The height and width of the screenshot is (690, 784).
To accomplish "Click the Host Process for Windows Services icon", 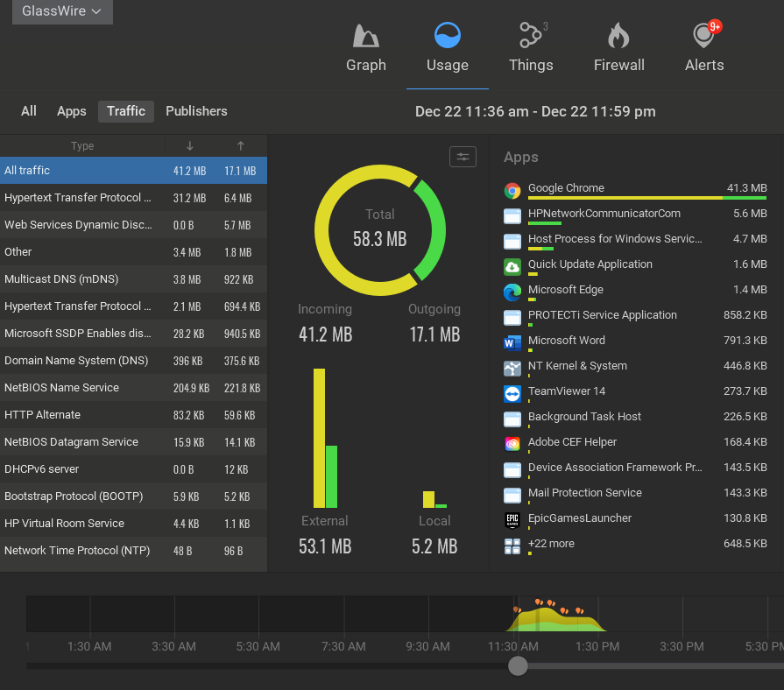I will (x=512, y=242).
